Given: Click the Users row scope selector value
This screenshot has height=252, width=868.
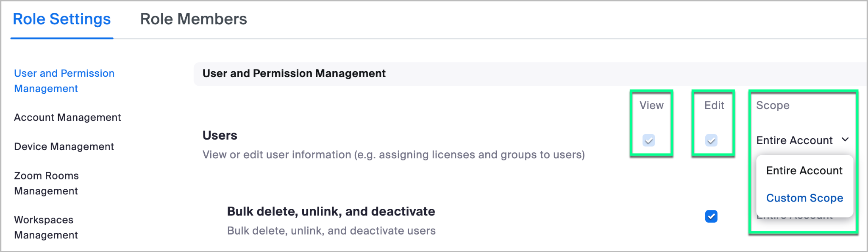Looking at the screenshot, I should 794,140.
